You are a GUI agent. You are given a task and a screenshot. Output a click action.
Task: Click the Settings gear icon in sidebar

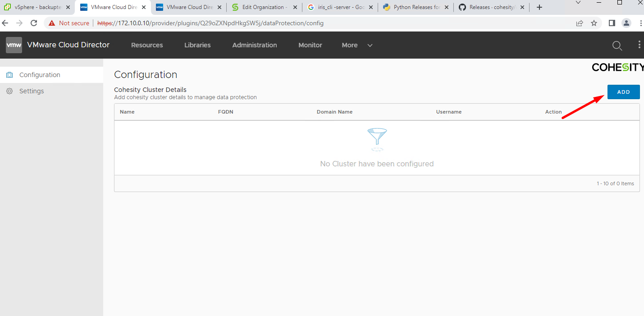point(9,91)
